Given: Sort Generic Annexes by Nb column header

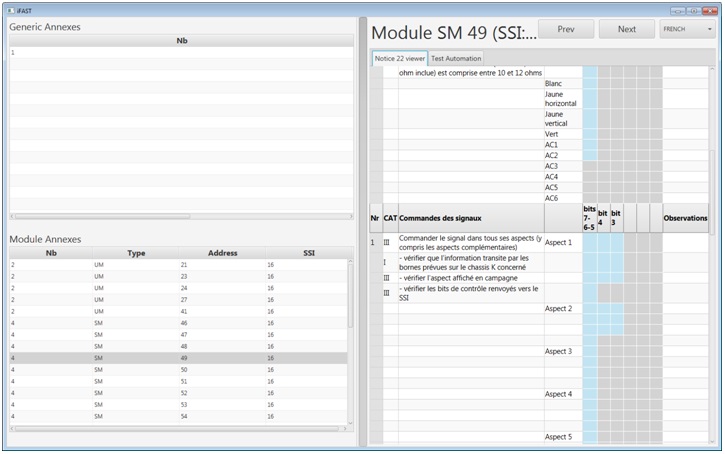Looking at the screenshot, I should pos(182,41).
